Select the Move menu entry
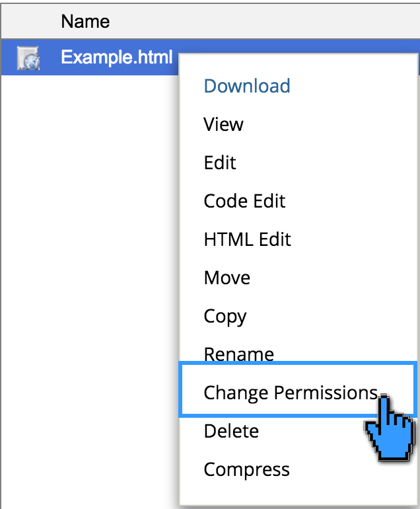The width and height of the screenshot is (420, 509). 227,278
